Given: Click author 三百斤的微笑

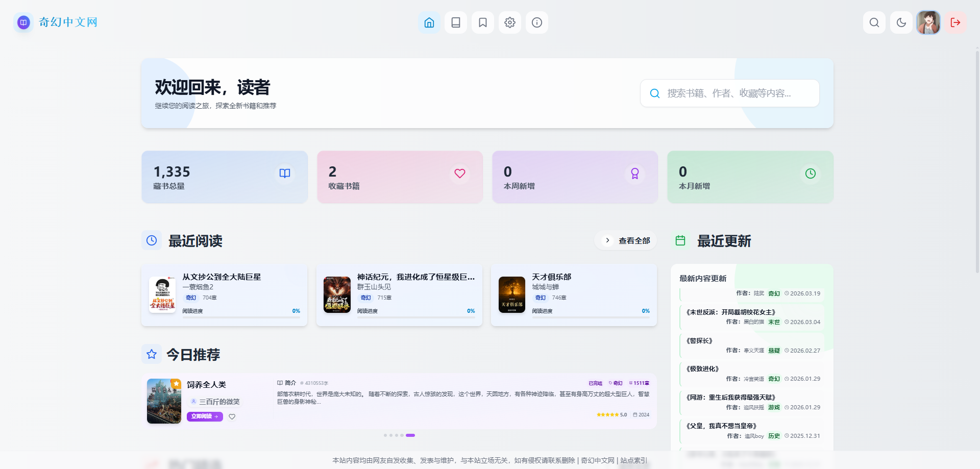Looking at the screenshot, I should click(x=219, y=402).
